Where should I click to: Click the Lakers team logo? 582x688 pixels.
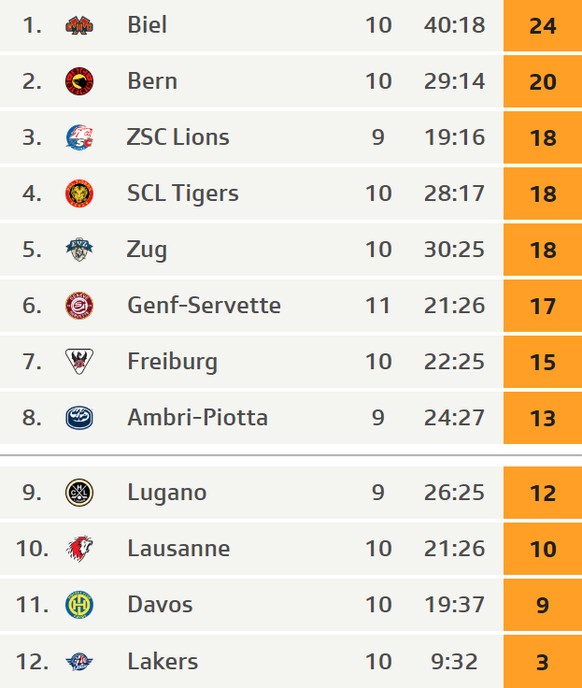(x=79, y=661)
